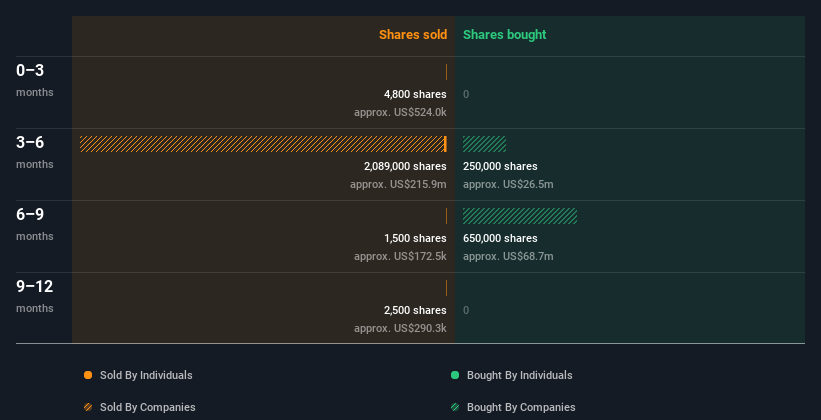Click the 0–3 months sold bar sliver
The width and height of the screenshot is (821, 420).
(446, 72)
